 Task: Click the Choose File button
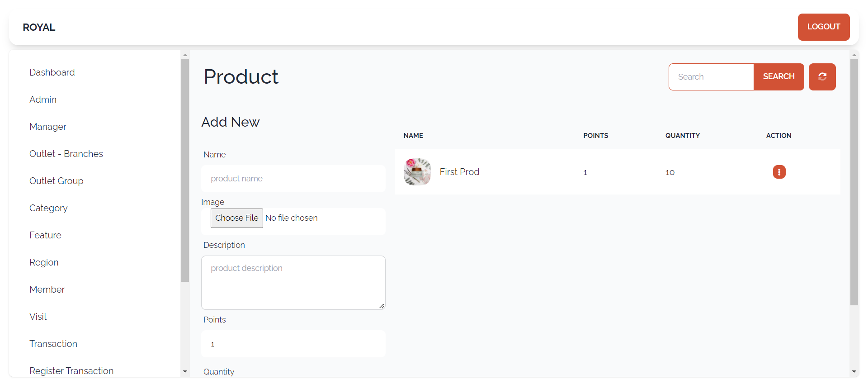[236, 218]
